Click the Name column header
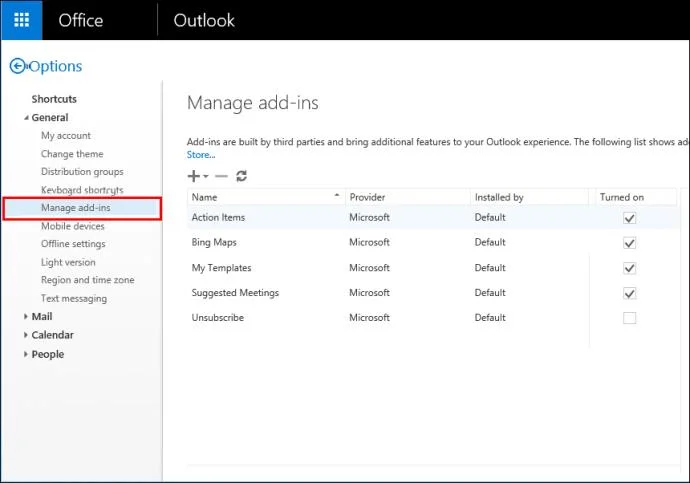 tap(266, 197)
